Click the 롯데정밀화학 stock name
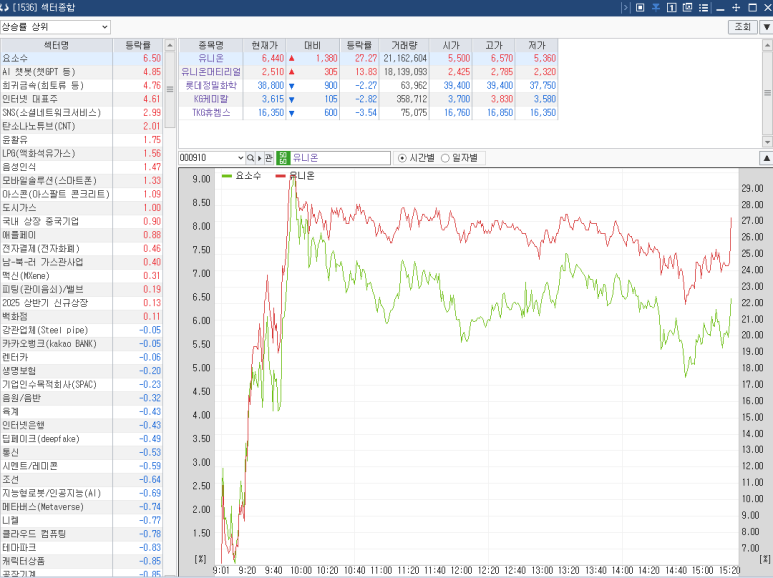Screen dimensions: 773x578 [x=211, y=85]
